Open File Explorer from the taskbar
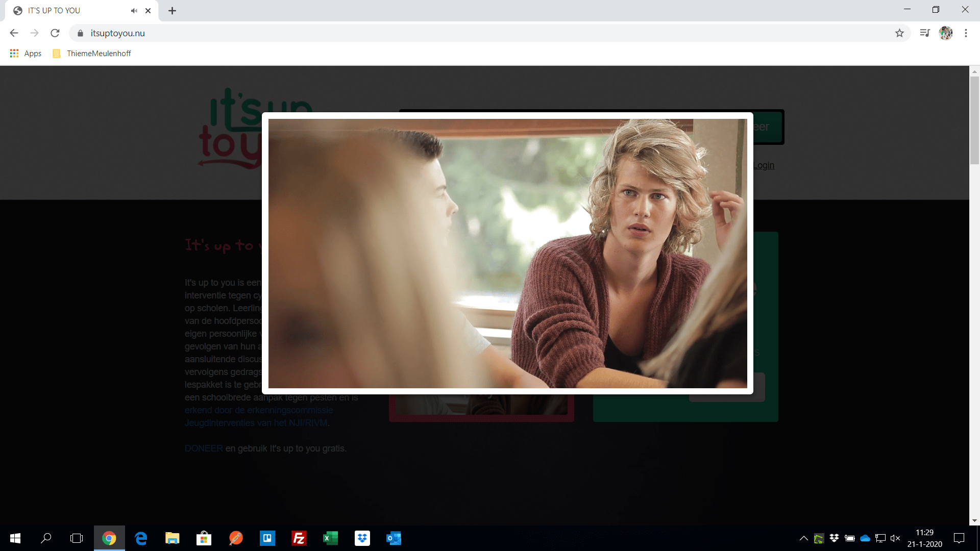The image size is (980, 551). [173, 538]
